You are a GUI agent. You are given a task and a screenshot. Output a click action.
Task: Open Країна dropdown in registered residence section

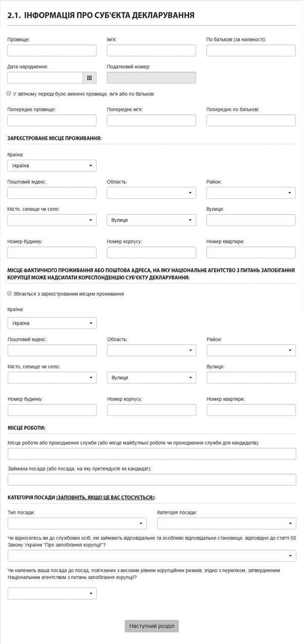pyautogui.click(x=52, y=165)
